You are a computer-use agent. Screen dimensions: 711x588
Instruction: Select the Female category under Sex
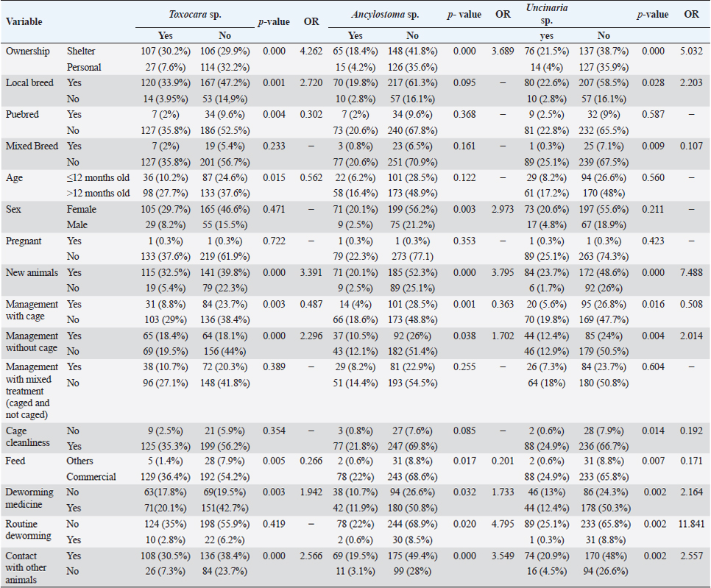pyautogui.click(x=81, y=209)
